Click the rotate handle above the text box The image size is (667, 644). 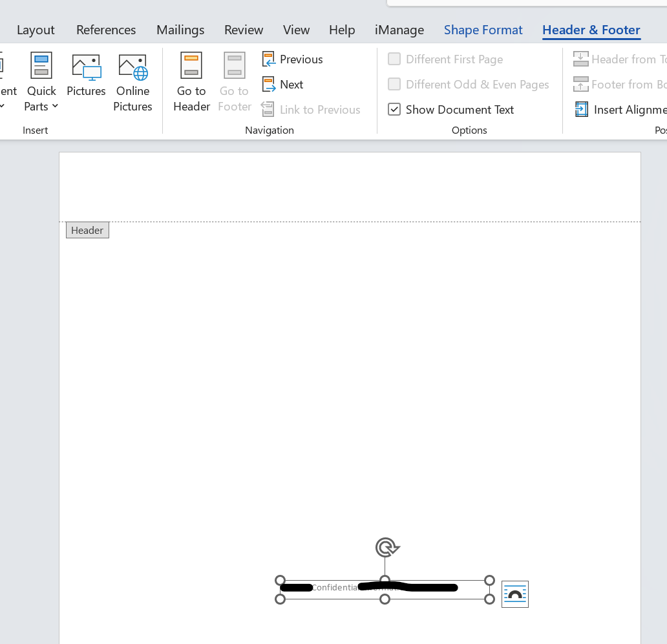pyautogui.click(x=386, y=548)
